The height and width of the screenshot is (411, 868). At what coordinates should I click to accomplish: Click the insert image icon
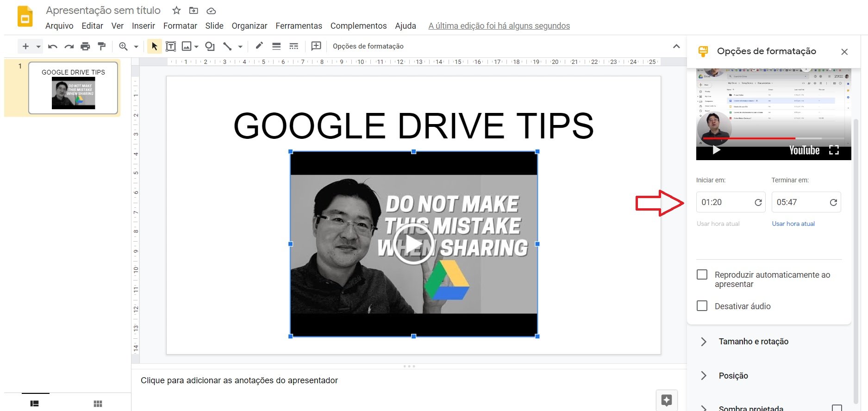click(x=187, y=46)
